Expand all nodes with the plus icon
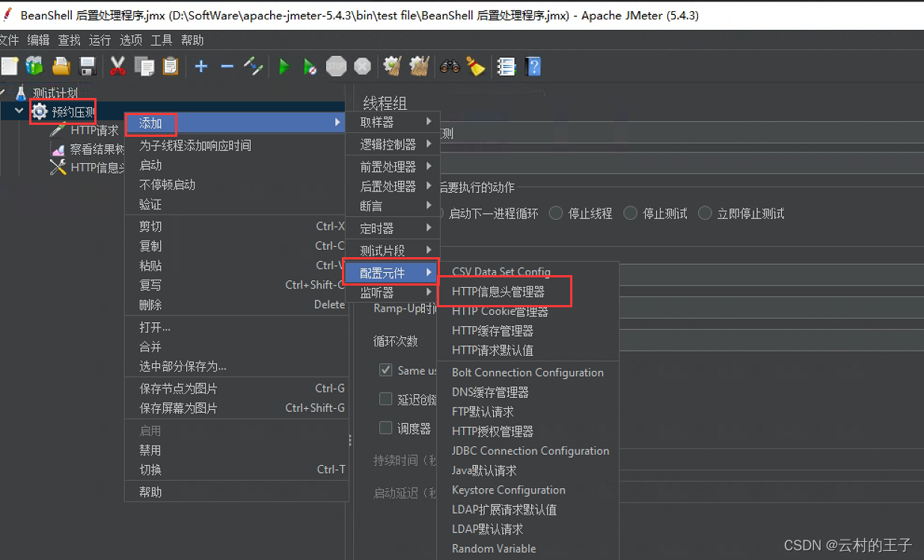This screenshot has height=560, width=924. click(201, 67)
